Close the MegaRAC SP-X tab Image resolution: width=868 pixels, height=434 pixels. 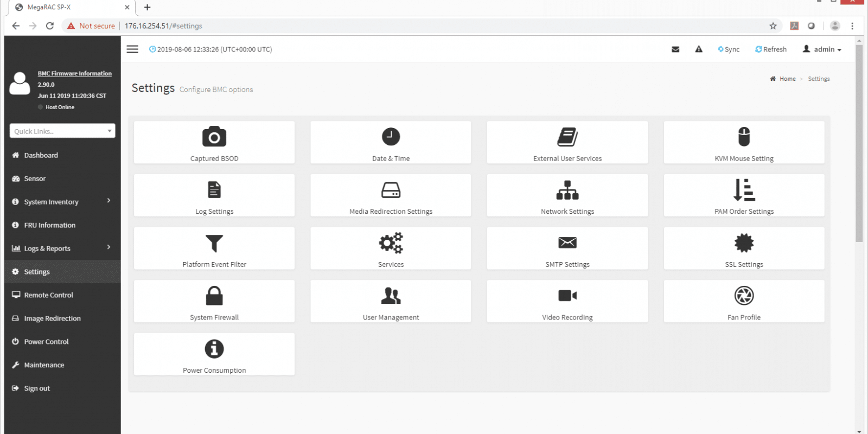[x=127, y=8]
